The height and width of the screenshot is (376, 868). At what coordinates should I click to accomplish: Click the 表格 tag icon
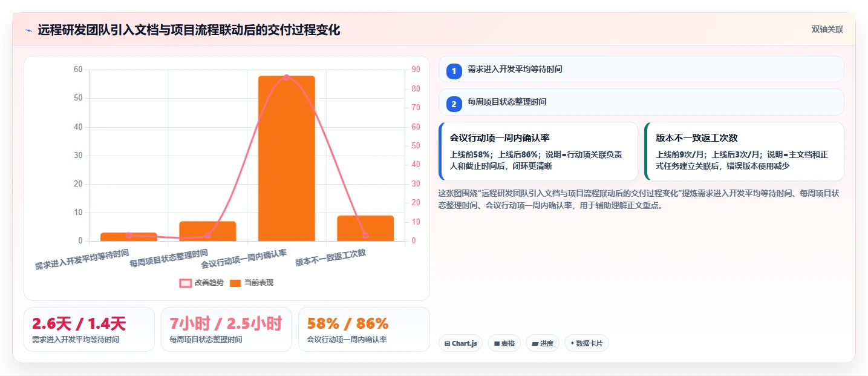pos(497,343)
